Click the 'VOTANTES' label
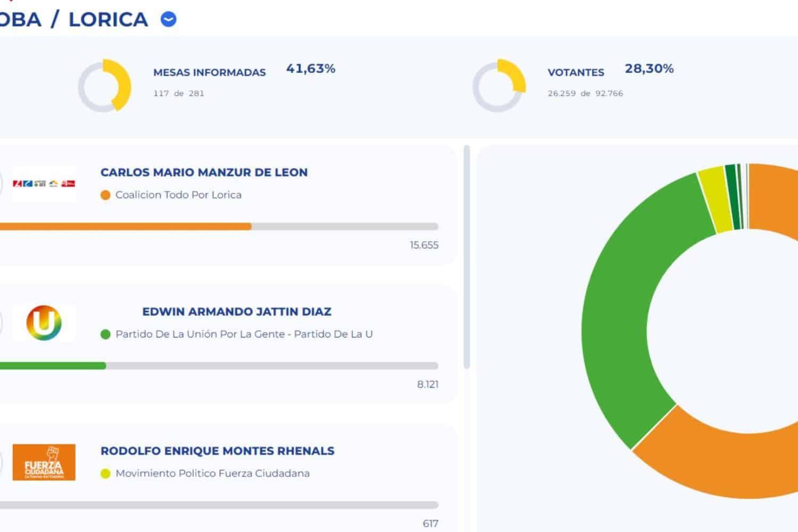The image size is (798, 532). pyautogui.click(x=576, y=73)
